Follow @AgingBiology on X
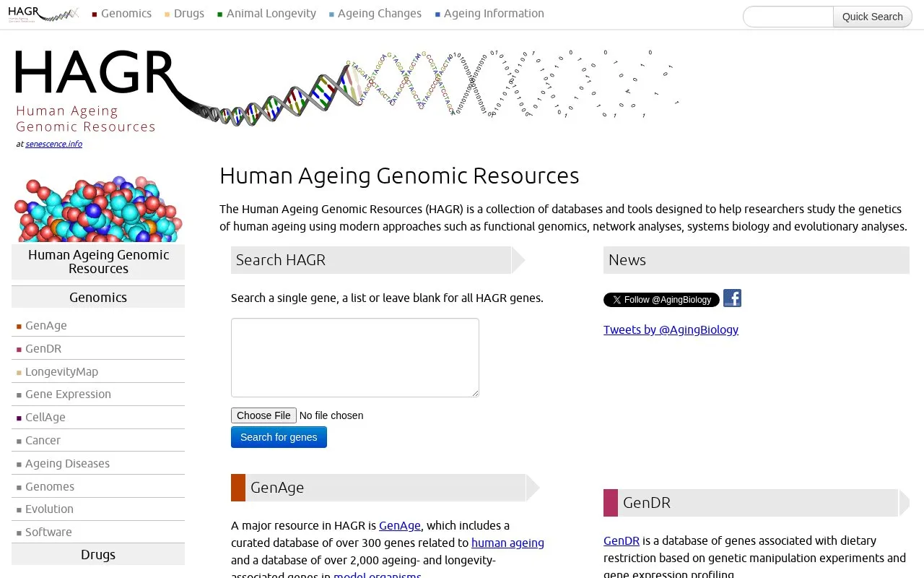924x578 pixels. 661,300
